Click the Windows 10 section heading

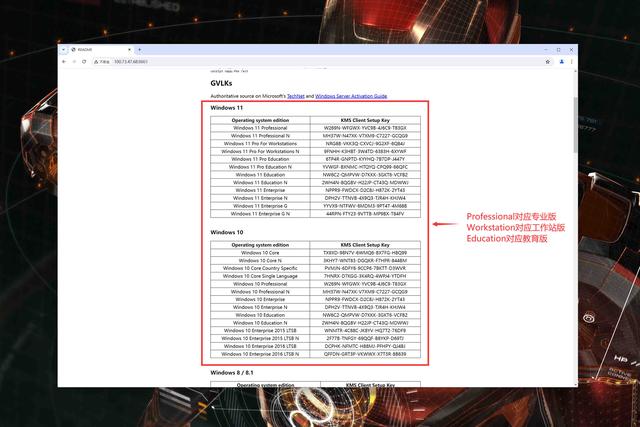227,232
